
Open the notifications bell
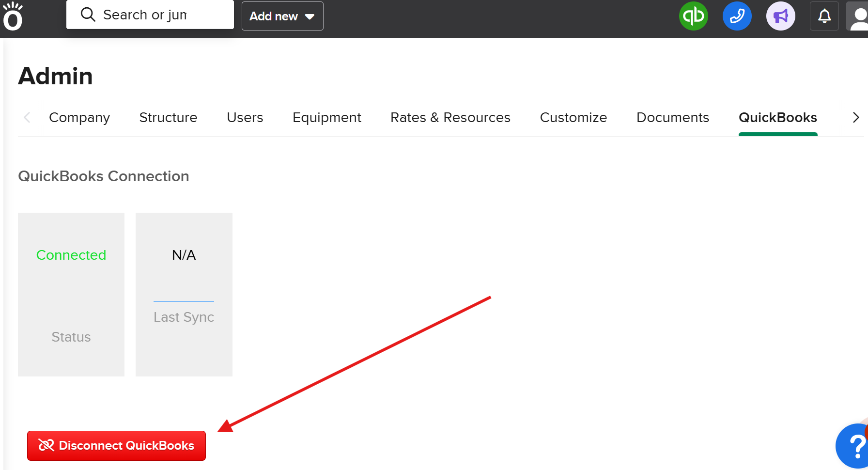point(824,16)
